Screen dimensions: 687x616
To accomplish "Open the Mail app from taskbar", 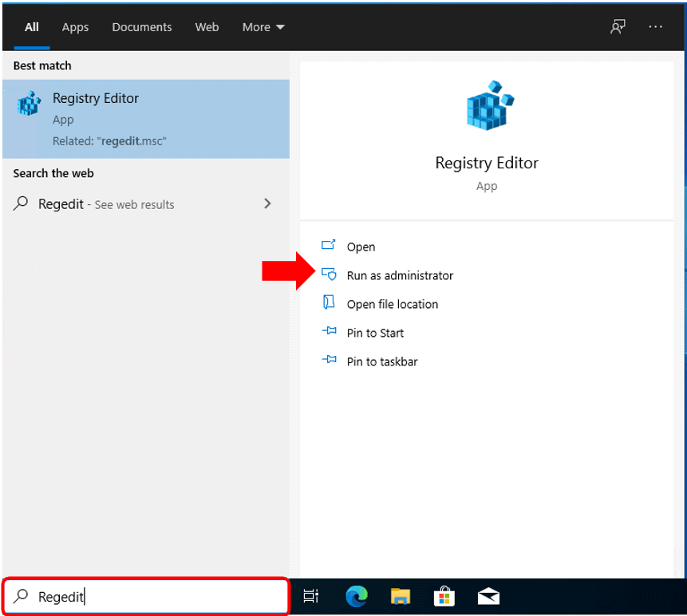I will coord(488,596).
